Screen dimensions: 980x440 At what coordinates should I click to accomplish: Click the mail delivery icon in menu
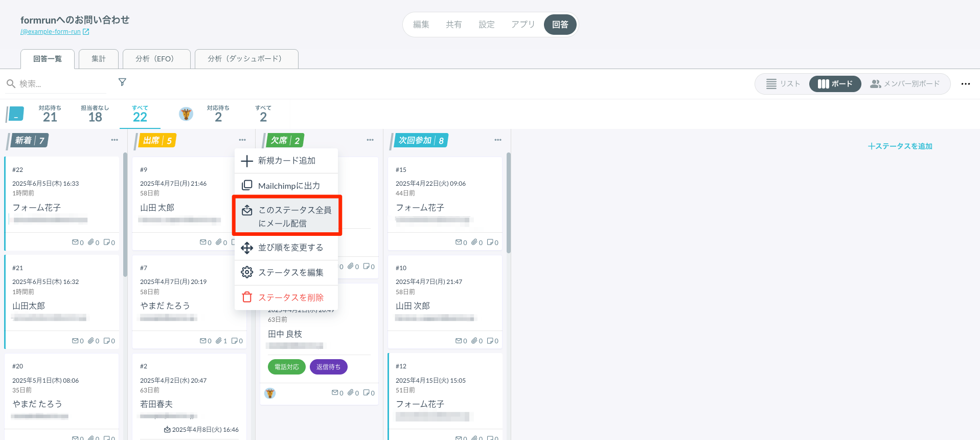[247, 210]
